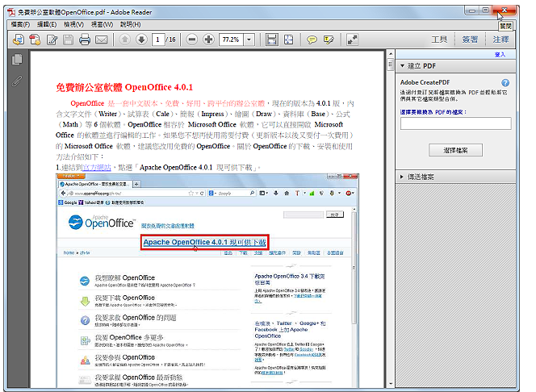
Task: Click the 登入 sign-in link
Action: click(500, 55)
